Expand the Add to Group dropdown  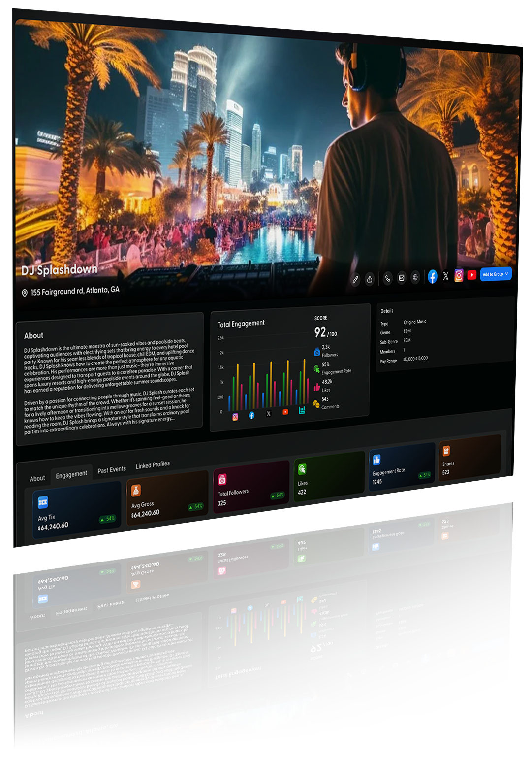[x=496, y=274]
